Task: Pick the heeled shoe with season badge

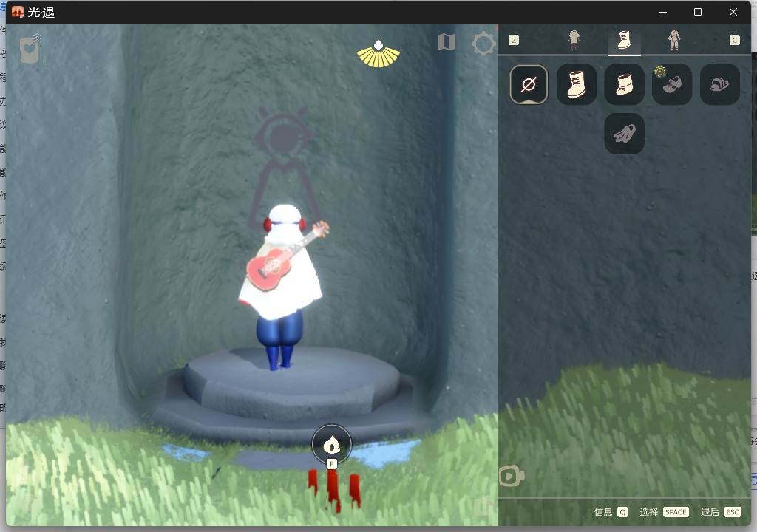Action: [672, 84]
